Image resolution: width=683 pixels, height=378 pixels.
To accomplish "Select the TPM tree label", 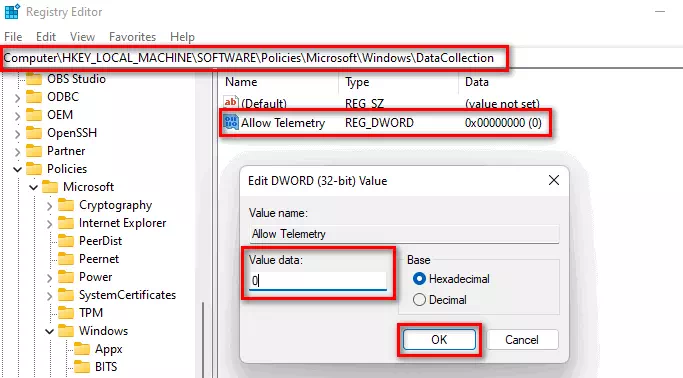I will click(91, 313).
